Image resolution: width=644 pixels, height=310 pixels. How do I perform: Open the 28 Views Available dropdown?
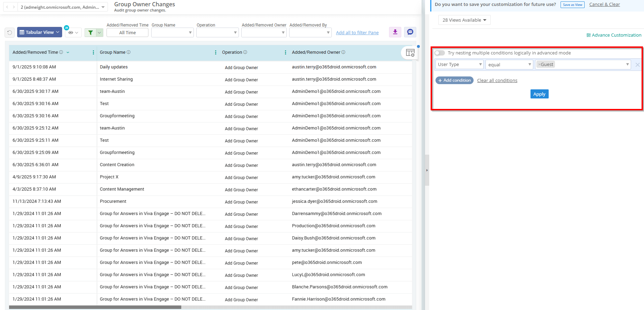coord(464,20)
